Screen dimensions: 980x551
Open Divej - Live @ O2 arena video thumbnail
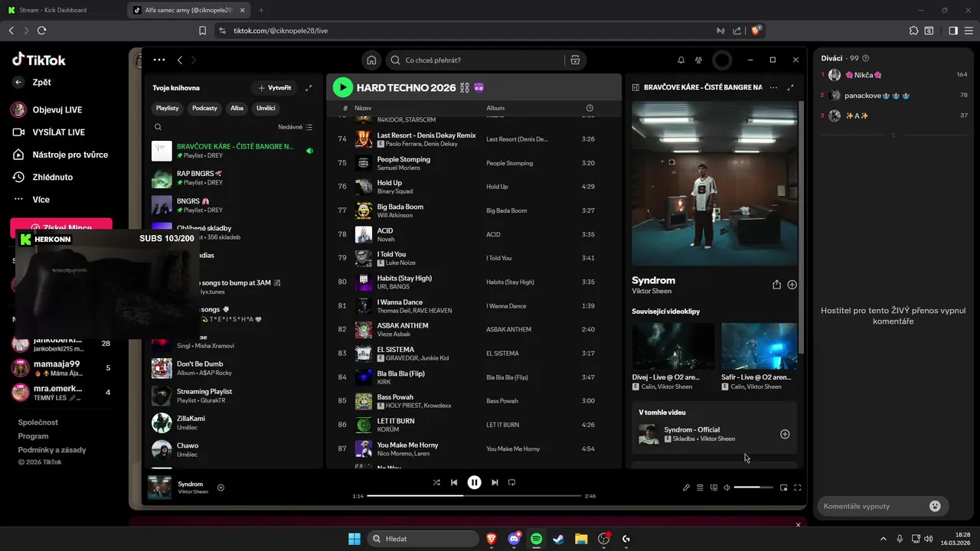click(673, 346)
